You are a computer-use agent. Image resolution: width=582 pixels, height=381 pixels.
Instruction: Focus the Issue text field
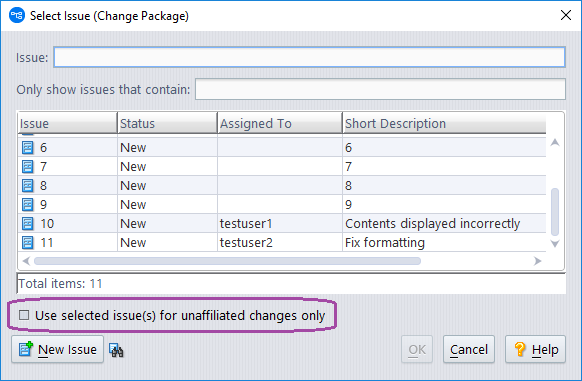point(310,57)
